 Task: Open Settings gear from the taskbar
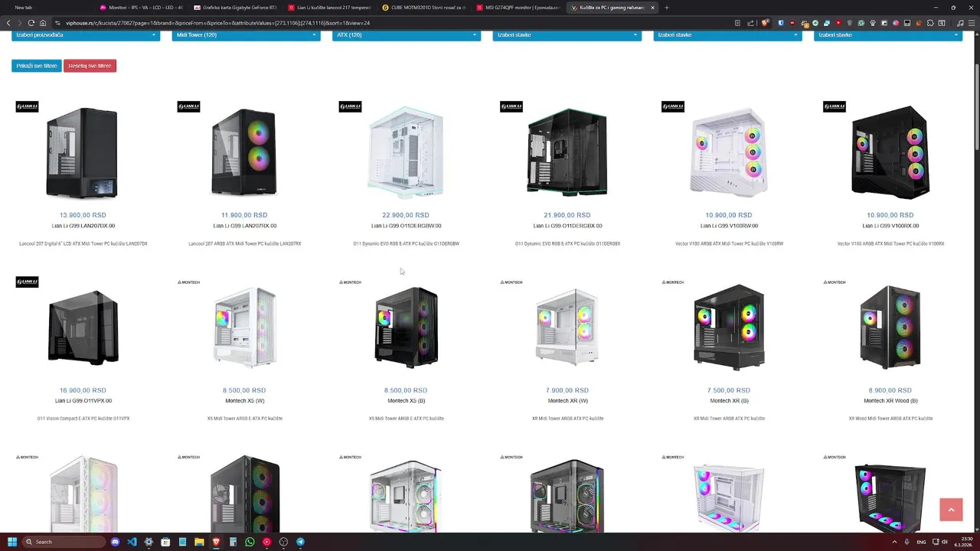(x=149, y=542)
